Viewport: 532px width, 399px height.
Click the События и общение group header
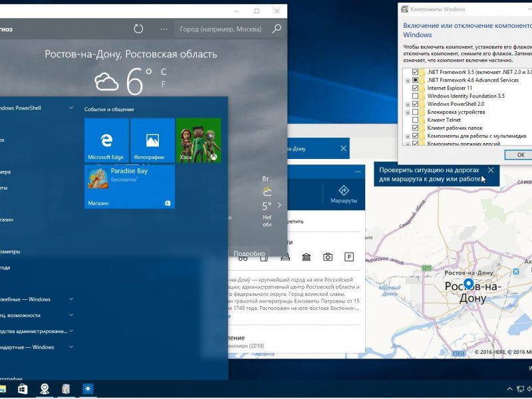[109, 109]
